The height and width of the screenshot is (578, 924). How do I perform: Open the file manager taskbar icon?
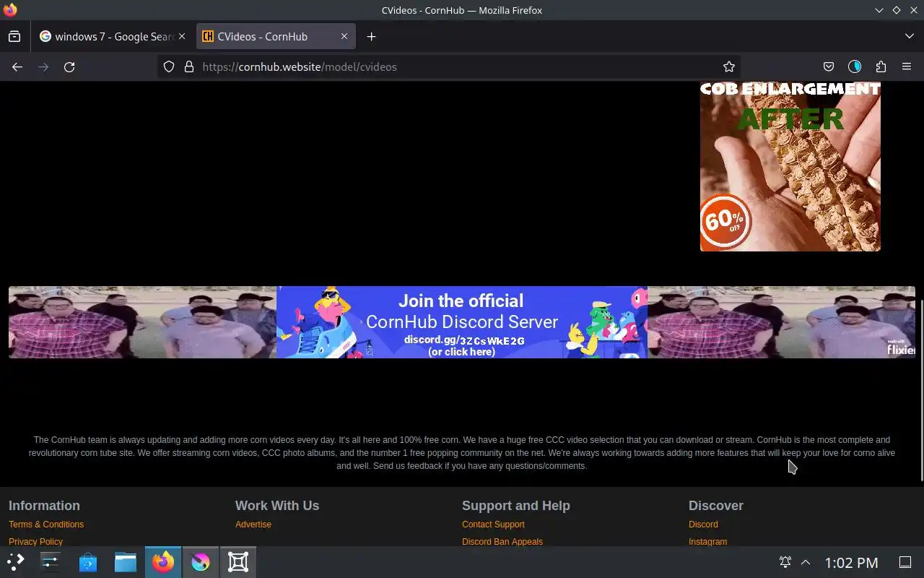click(126, 561)
